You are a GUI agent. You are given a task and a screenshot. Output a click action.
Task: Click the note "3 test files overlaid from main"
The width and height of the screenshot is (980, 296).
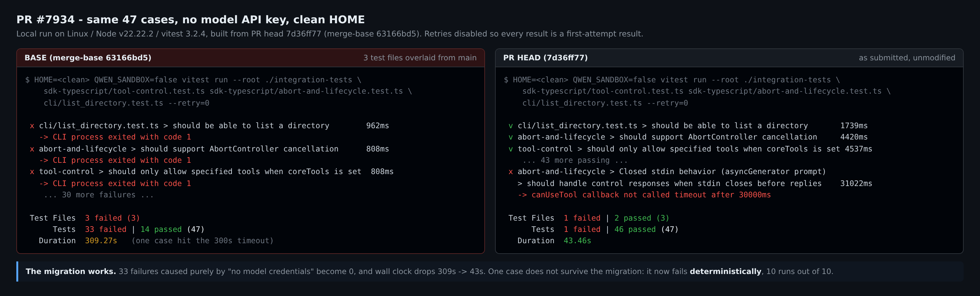coord(420,58)
